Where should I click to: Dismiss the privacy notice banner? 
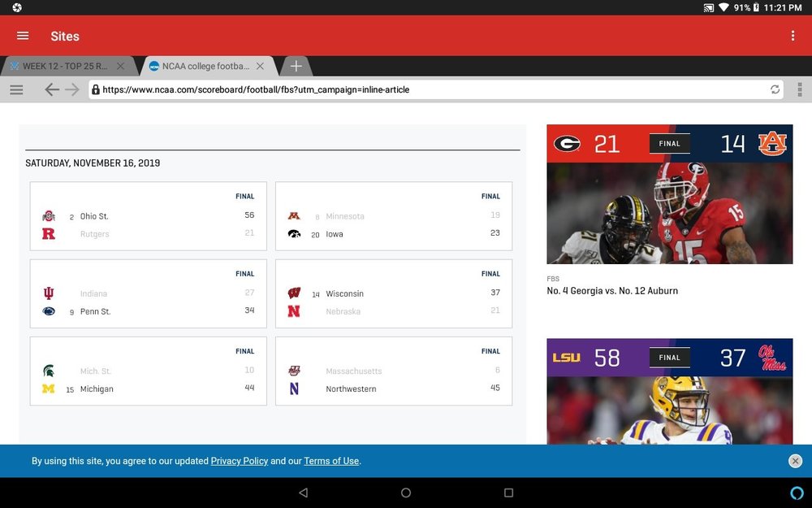coord(795,461)
